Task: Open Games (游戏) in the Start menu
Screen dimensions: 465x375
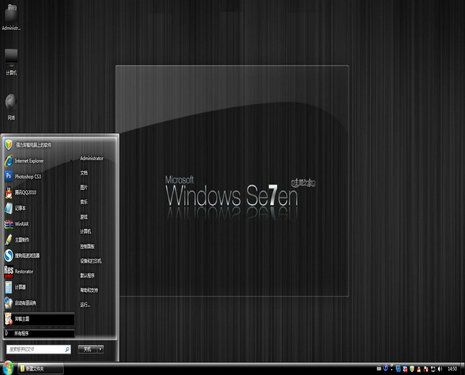Action: 84,217
